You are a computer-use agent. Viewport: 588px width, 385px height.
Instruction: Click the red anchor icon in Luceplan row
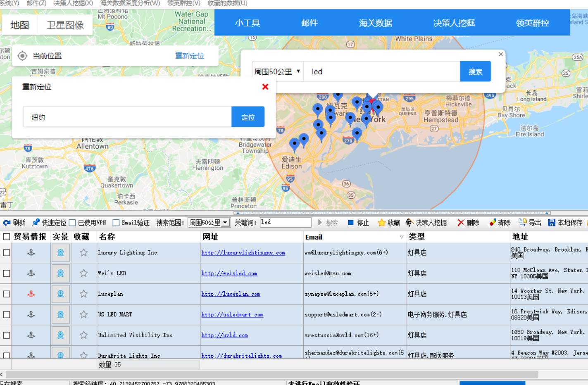(x=31, y=294)
